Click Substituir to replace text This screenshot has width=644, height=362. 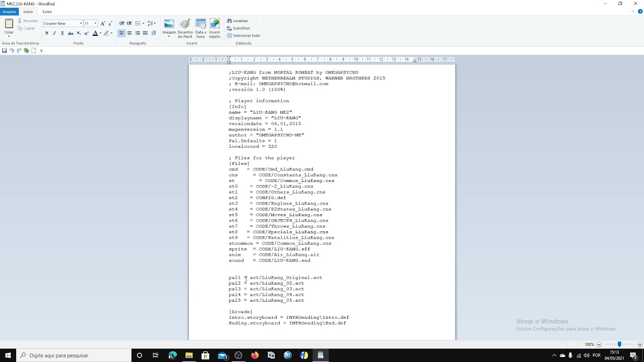coord(238,28)
